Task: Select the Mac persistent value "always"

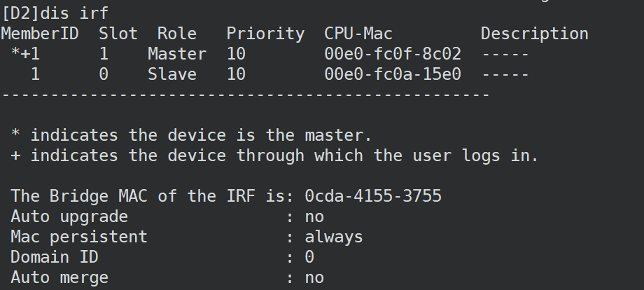Action: click(334, 237)
